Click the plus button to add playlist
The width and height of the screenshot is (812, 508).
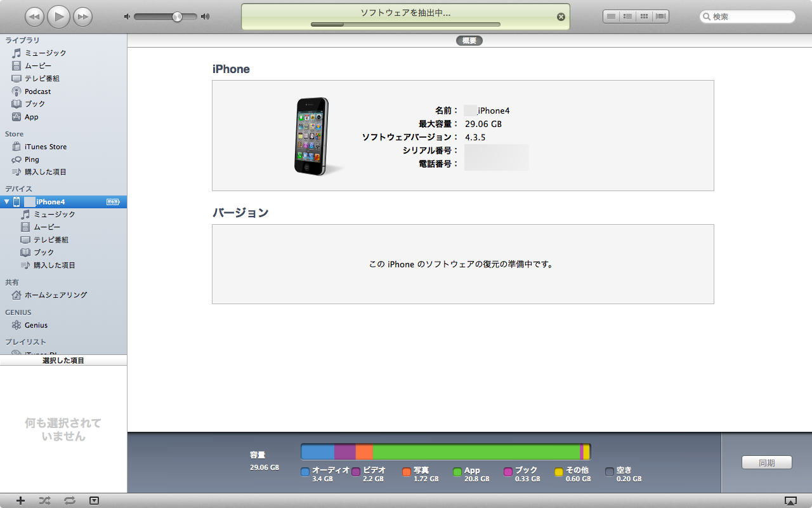pyautogui.click(x=20, y=500)
